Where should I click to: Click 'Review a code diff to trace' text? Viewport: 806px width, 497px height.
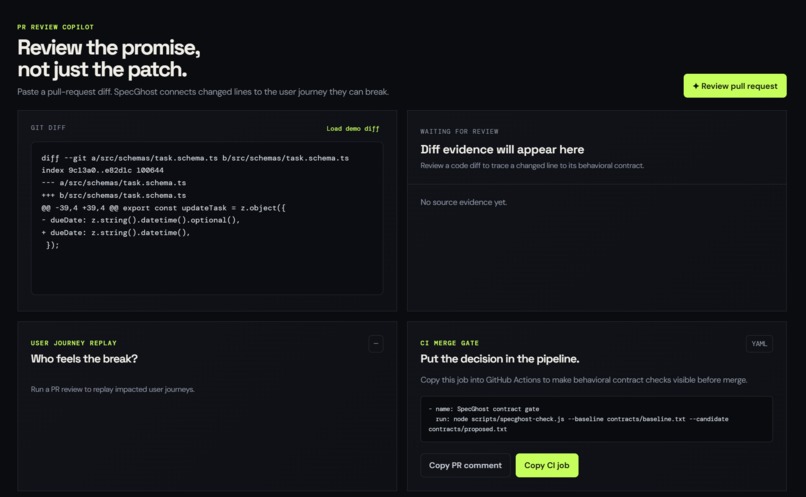point(532,165)
